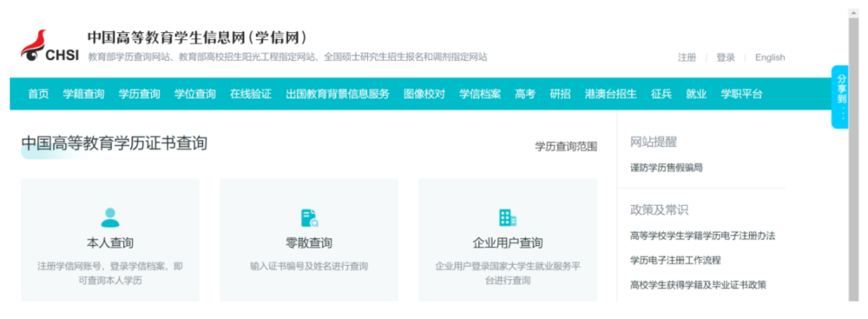
Task: Click the 本人查询 card title
Action: (x=110, y=243)
